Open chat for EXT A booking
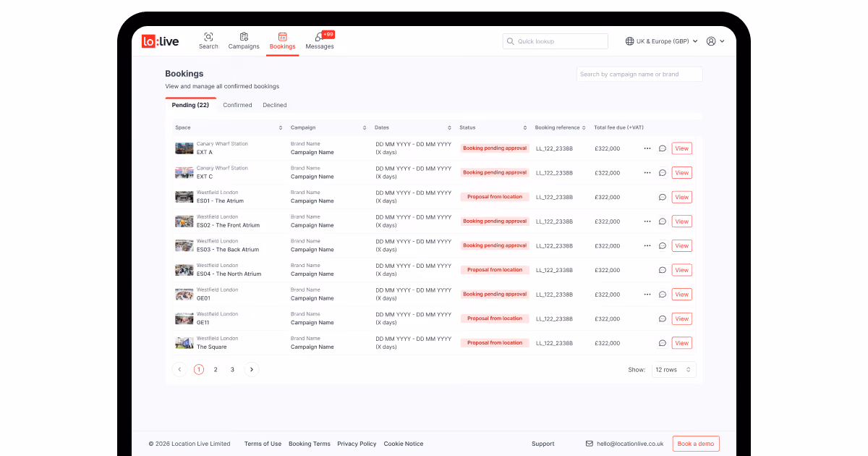This screenshot has height=456, width=868. 662,148
